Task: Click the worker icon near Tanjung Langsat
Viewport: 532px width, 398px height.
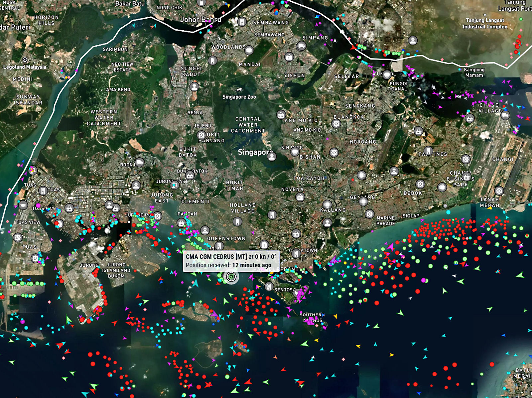Action: point(413,41)
